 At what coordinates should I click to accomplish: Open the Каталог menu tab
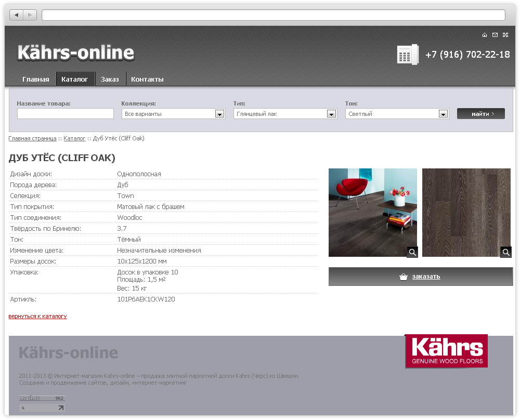(75, 79)
